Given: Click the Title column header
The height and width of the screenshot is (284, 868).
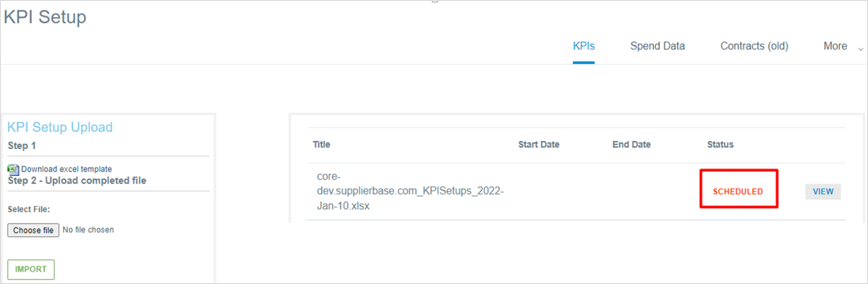Looking at the screenshot, I should click(321, 144).
